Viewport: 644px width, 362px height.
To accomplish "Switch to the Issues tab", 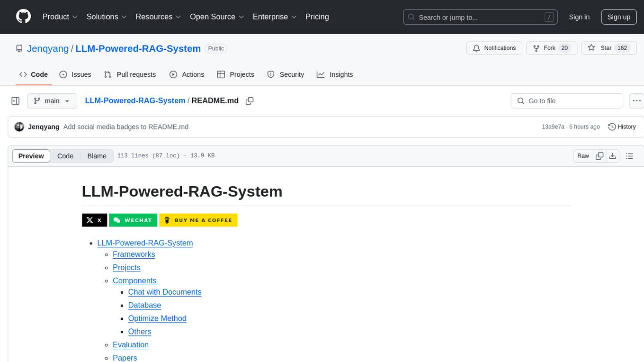I will (75, 74).
